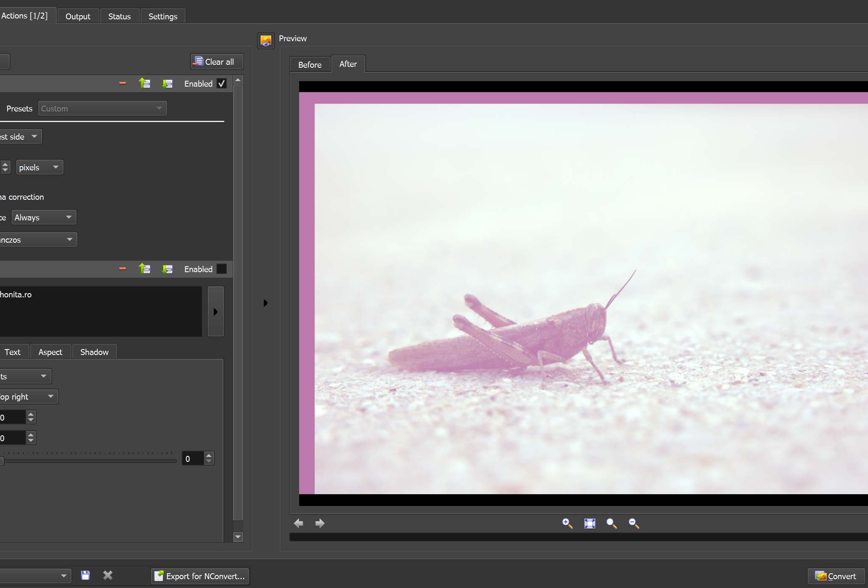Click zoom in magnifier below preview

(x=567, y=523)
